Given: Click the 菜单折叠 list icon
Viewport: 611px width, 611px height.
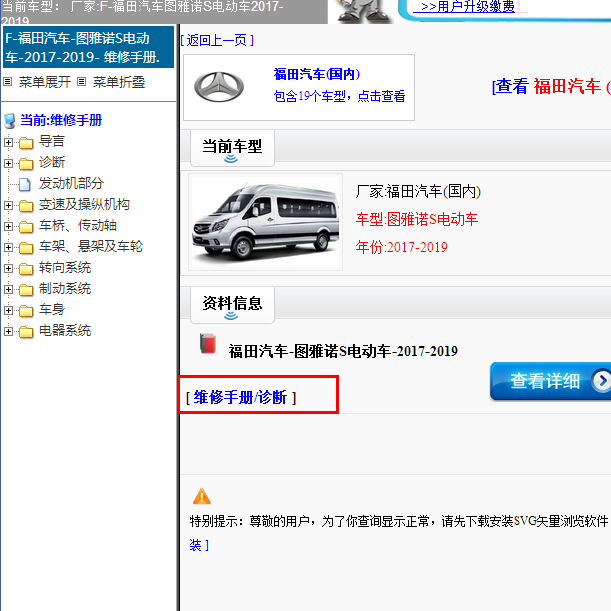Looking at the screenshot, I should [x=81, y=82].
